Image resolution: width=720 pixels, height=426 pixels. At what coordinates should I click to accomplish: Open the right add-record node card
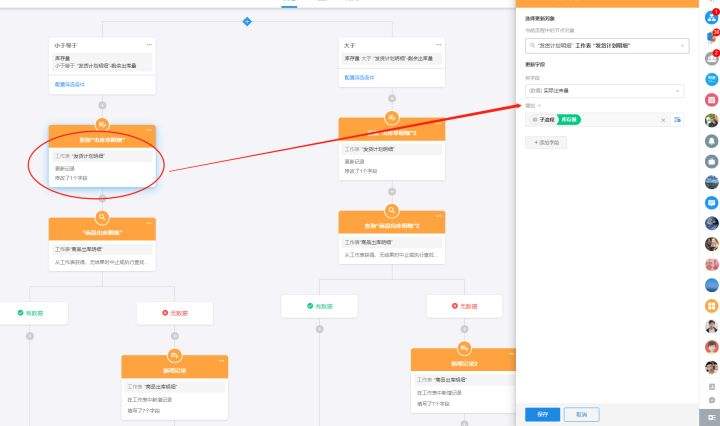coord(463,380)
